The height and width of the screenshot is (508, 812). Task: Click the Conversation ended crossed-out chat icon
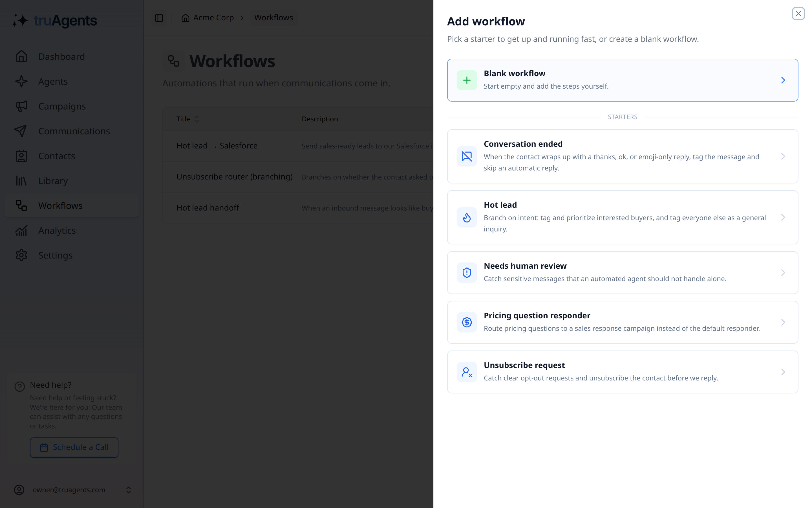(x=467, y=156)
